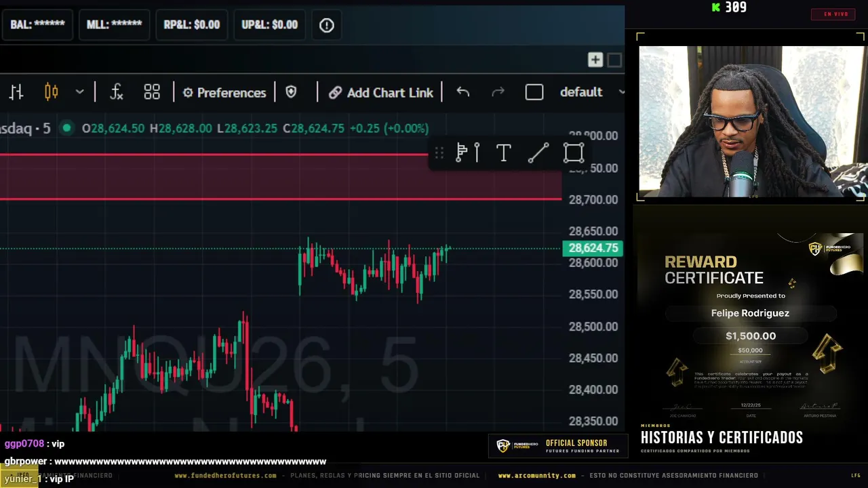868x488 pixels.
Task: Click the 28,650.00 price axis label
Action: coord(593,231)
